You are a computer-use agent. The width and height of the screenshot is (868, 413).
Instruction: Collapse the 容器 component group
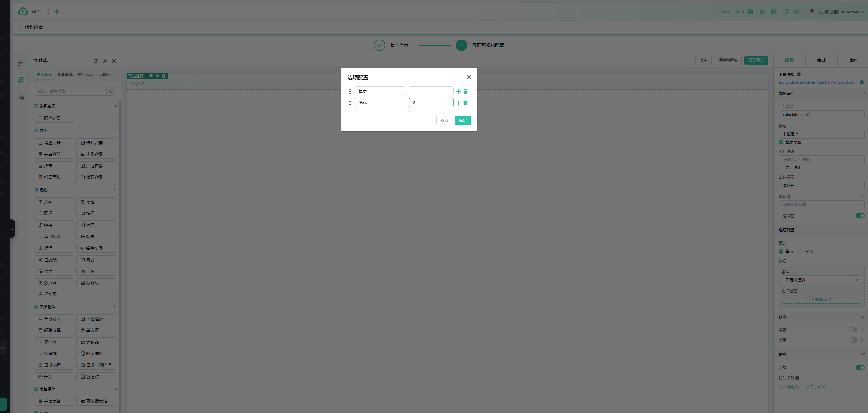coord(115,130)
